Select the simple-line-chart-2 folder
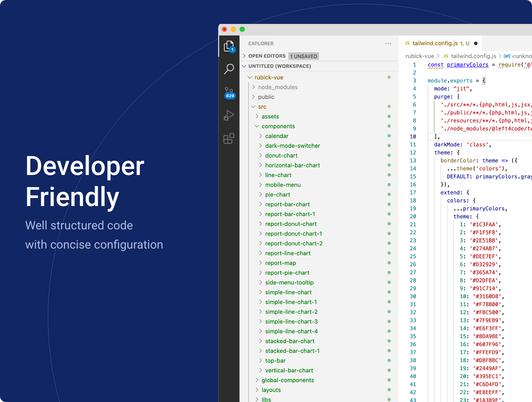Screen dimensions: 532x402 (x=319, y=312)
